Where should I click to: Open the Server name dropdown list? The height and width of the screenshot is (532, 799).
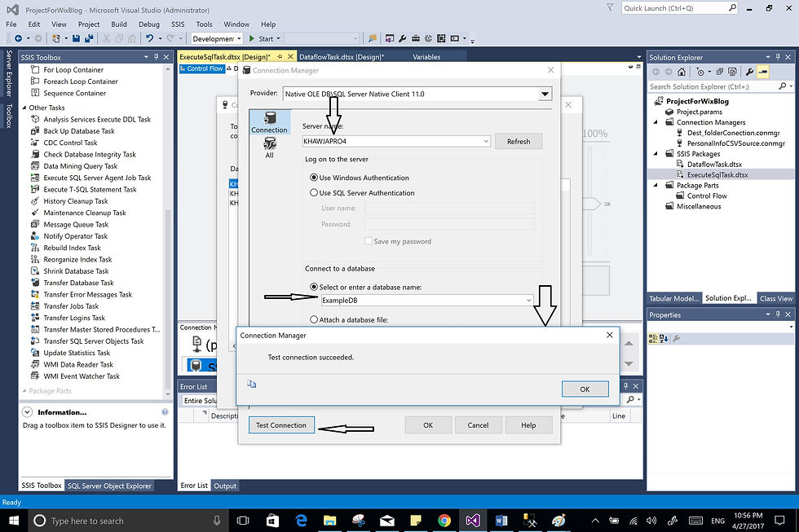(x=486, y=141)
